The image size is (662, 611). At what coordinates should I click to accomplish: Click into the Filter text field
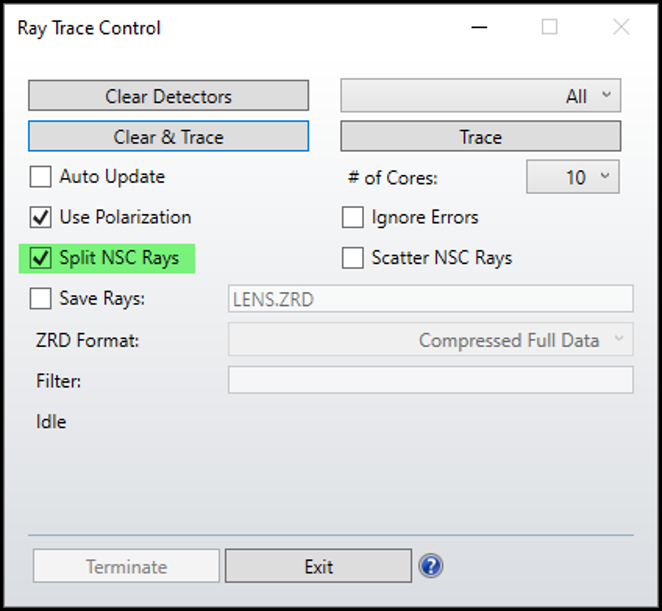431,380
